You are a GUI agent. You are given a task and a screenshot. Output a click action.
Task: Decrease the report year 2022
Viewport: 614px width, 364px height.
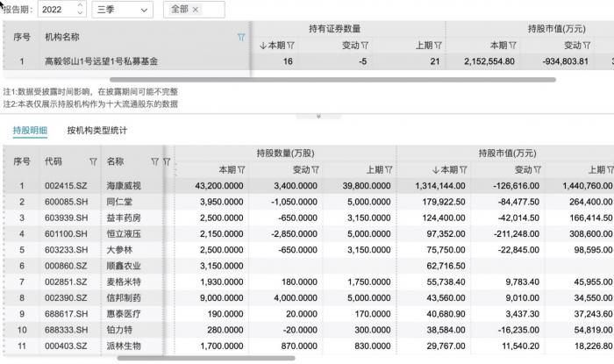pyautogui.click(x=80, y=13)
